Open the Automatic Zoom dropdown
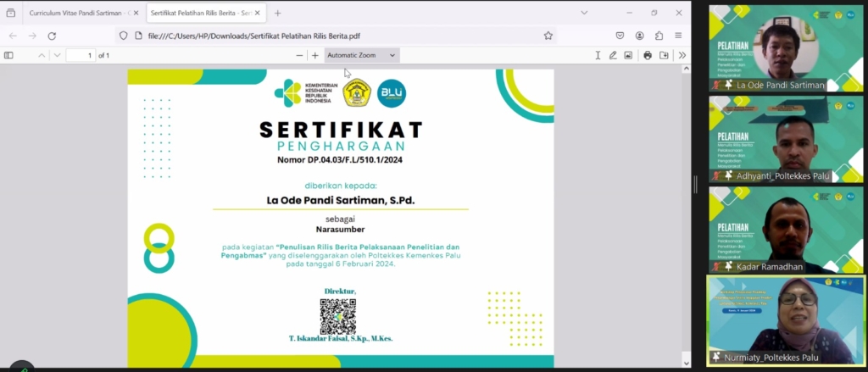This screenshot has height=372, width=868. click(x=362, y=55)
